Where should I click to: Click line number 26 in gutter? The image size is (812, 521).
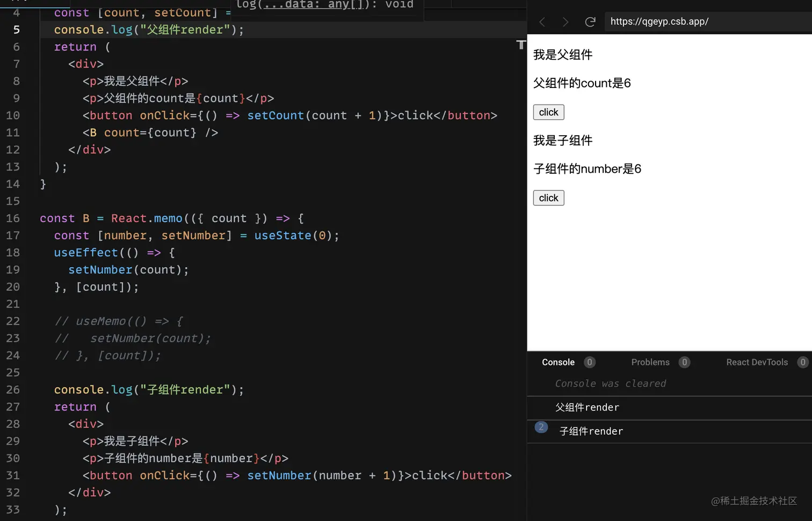tap(13, 390)
